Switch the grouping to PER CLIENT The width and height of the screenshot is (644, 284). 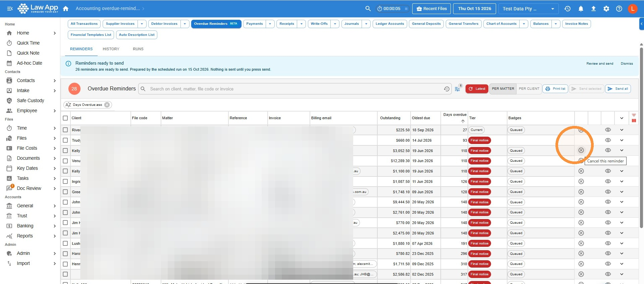click(529, 89)
